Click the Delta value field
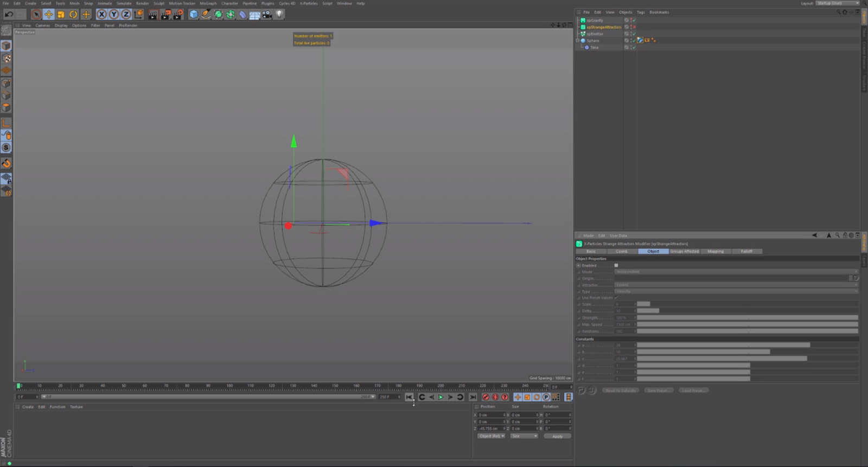This screenshot has width=868, height=467. point(624,311)
